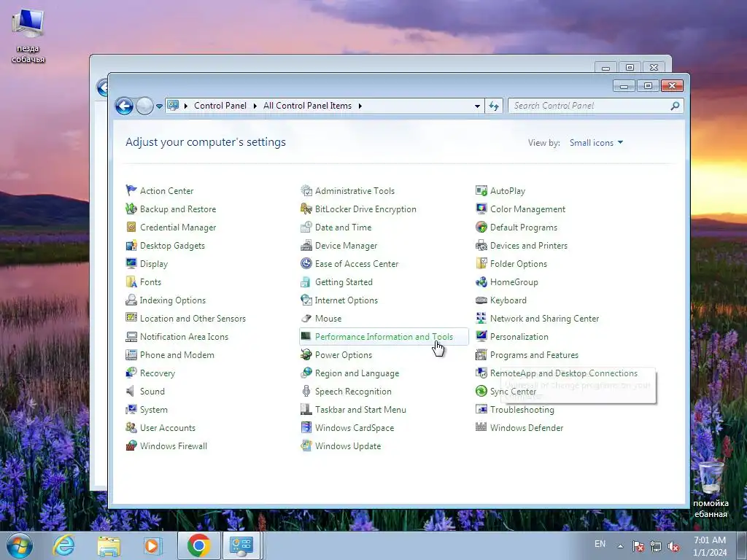Open the Desktop Gadgets icon
The width and height of the screenshot is (747, 560).
(131, 245)
